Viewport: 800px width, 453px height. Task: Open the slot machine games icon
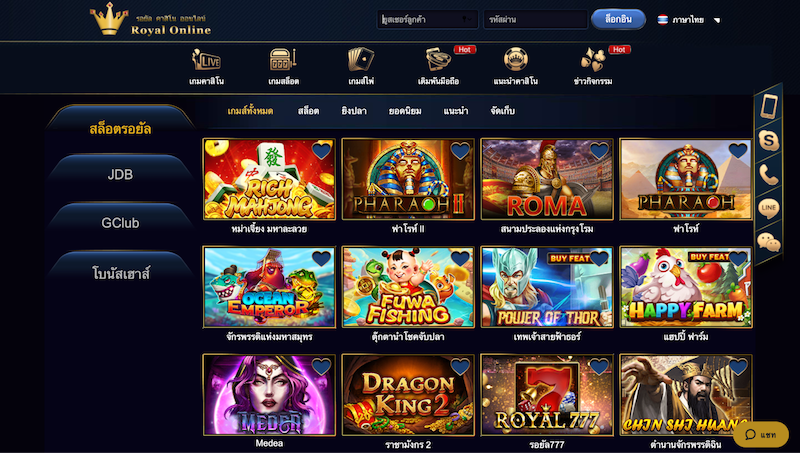tap(283, 60)
